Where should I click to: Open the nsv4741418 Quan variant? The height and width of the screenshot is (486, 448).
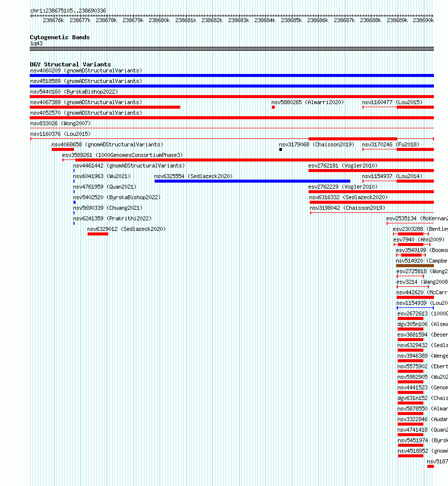click(x=410, y=434)
